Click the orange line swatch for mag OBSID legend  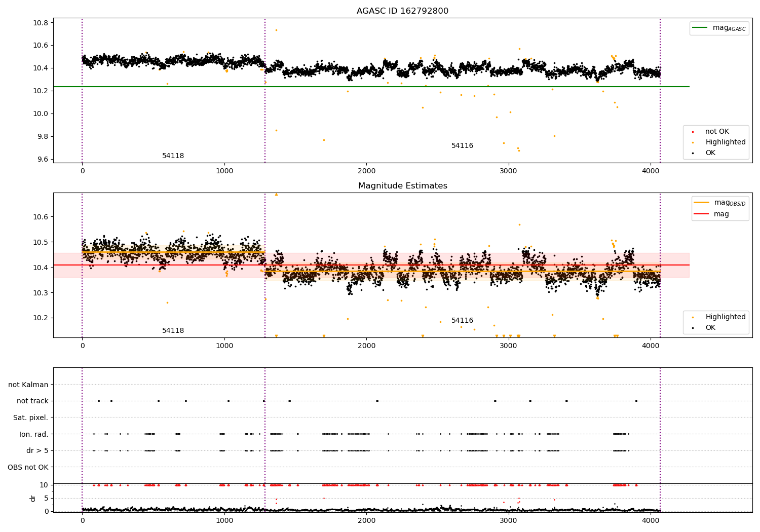click(x=701, y=203)
